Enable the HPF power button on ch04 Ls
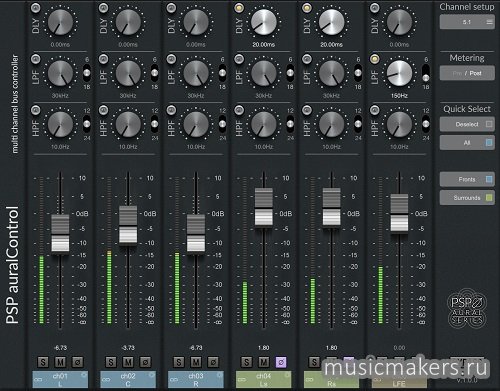Screen dimensions: 500x391 [x=239, y=110]
